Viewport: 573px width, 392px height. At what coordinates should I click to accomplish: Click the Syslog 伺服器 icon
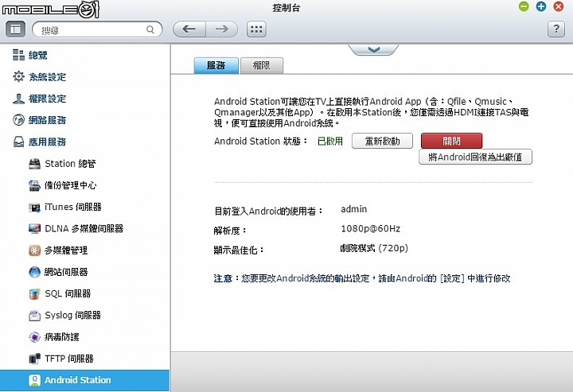pos(34,316)
